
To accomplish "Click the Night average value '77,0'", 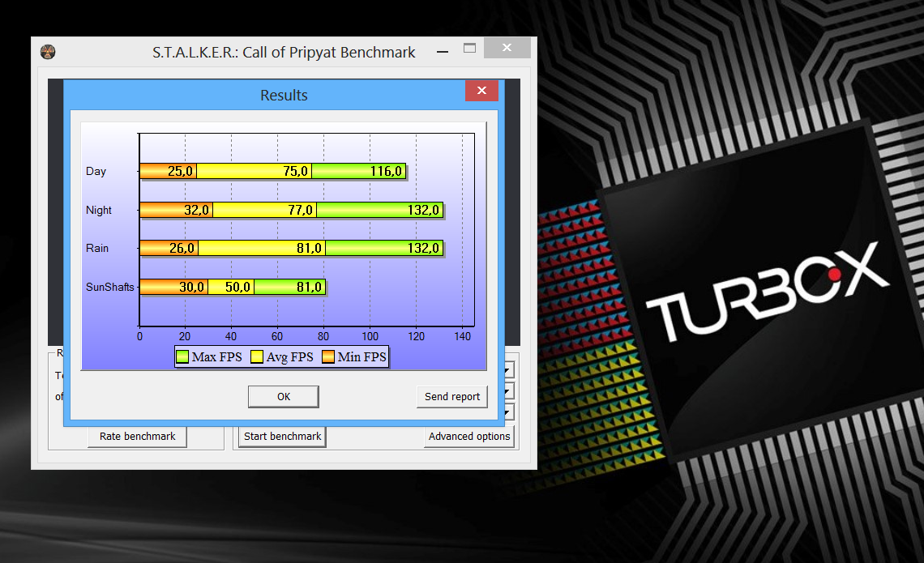I will tap(300, 211).
